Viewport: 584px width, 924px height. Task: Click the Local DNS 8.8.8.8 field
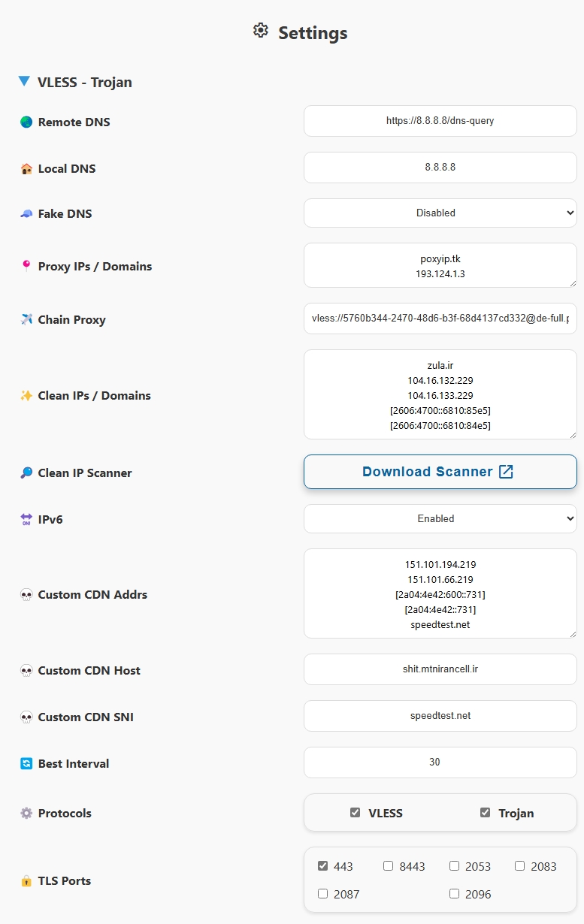pos(440,168)
